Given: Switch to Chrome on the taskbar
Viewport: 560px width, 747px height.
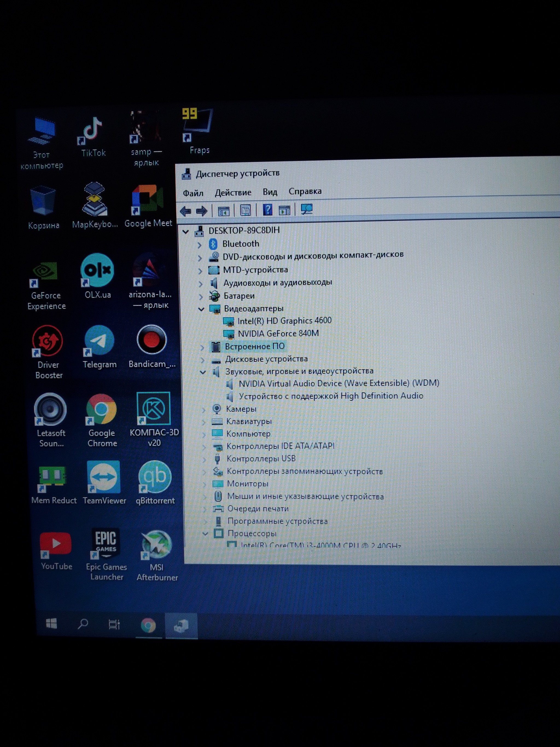Looking at the screenshot, I should point(148,626).
